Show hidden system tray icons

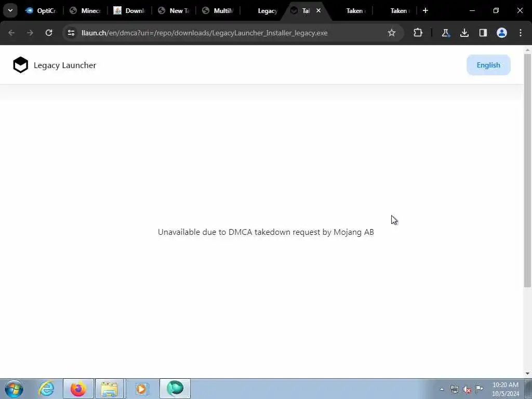tap(442, 389)
